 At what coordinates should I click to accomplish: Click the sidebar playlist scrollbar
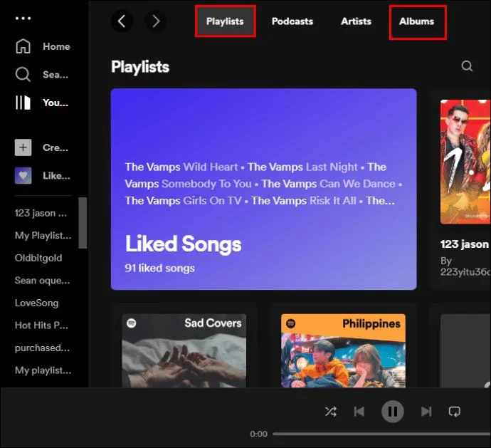pos(83,223)
